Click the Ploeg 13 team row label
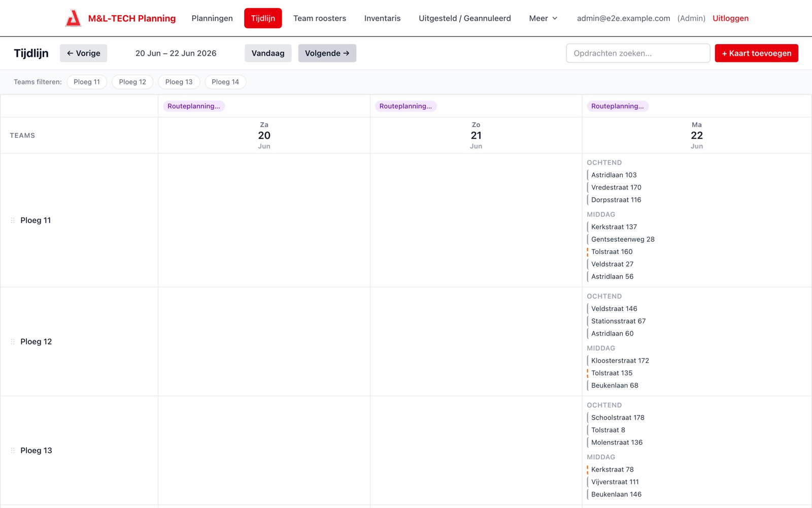The width and height of the screenshot is (812, 508). pyautogui.click(x=36, y=451)
